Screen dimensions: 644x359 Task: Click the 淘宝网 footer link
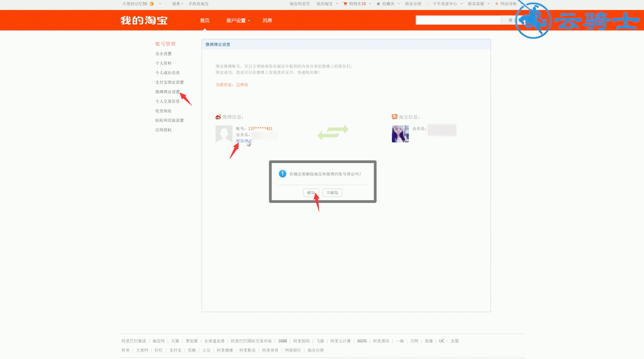(158, 341)
